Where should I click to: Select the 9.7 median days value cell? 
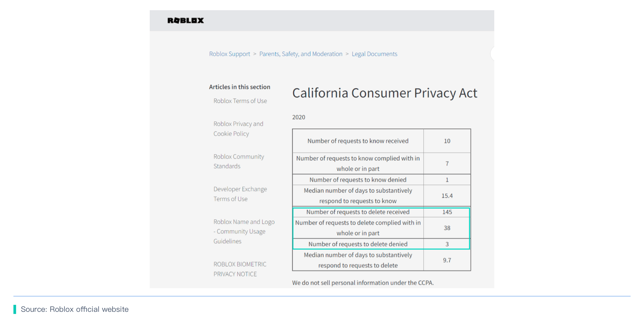447,260
